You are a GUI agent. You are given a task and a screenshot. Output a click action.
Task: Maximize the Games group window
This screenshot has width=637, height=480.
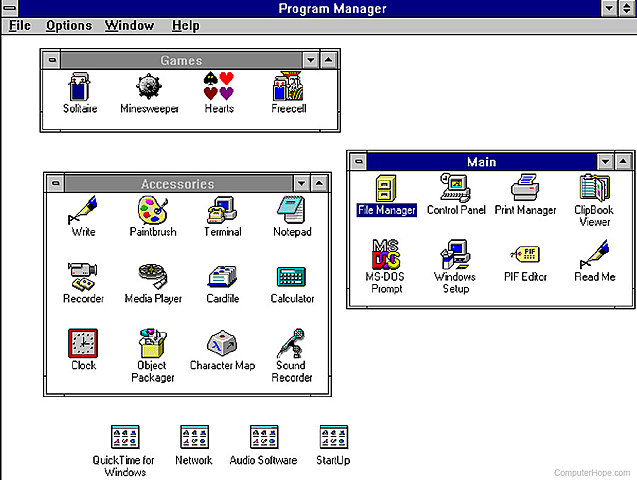tap(329, 60)
